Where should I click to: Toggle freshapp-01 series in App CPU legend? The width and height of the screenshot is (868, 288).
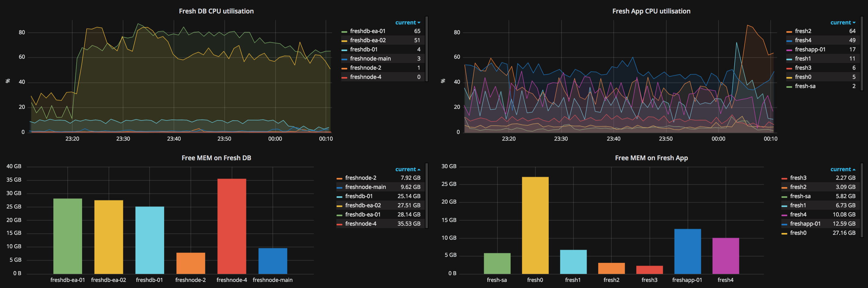point(810,49)
